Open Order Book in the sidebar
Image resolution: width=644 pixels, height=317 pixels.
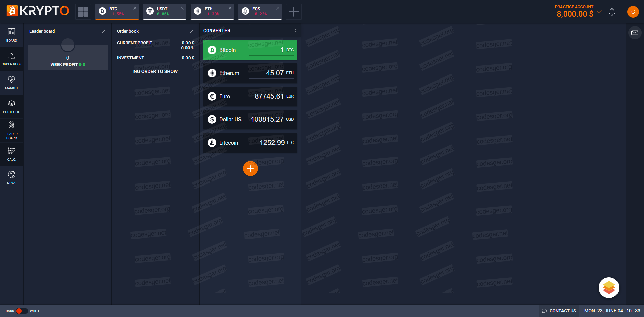[12, 59]
